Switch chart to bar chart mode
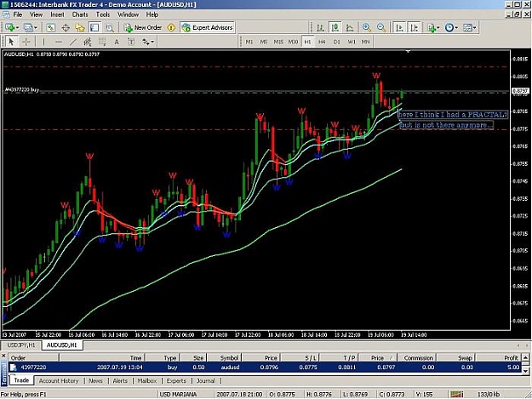 tap(320, 27)
